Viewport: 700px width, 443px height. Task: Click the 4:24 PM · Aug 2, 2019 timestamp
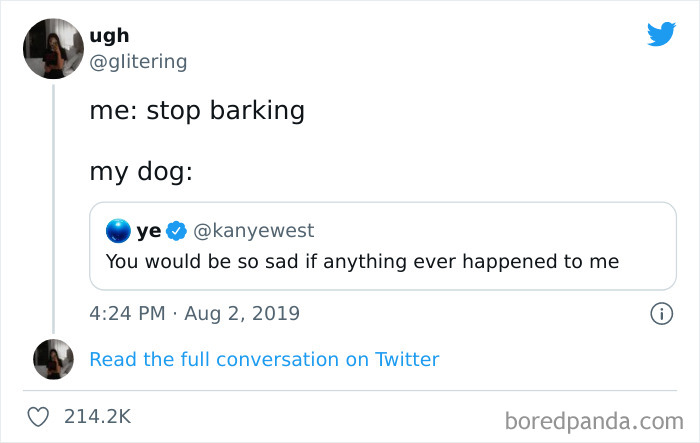(194, 313)
